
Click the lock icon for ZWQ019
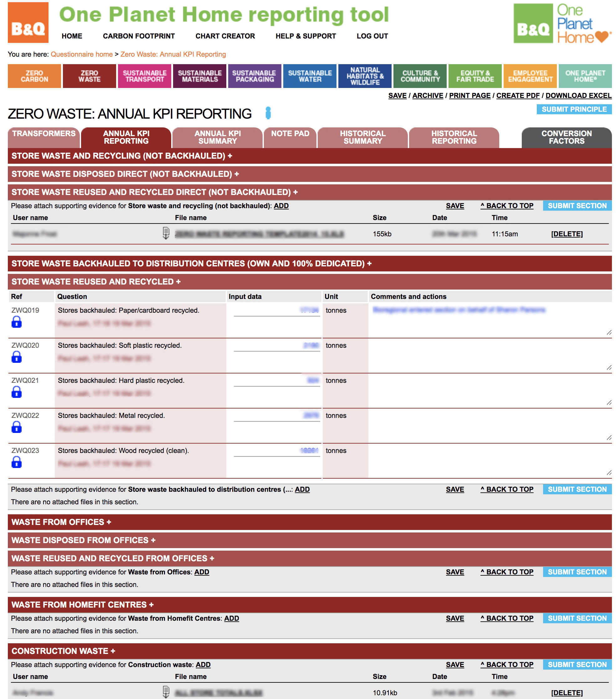16,322
